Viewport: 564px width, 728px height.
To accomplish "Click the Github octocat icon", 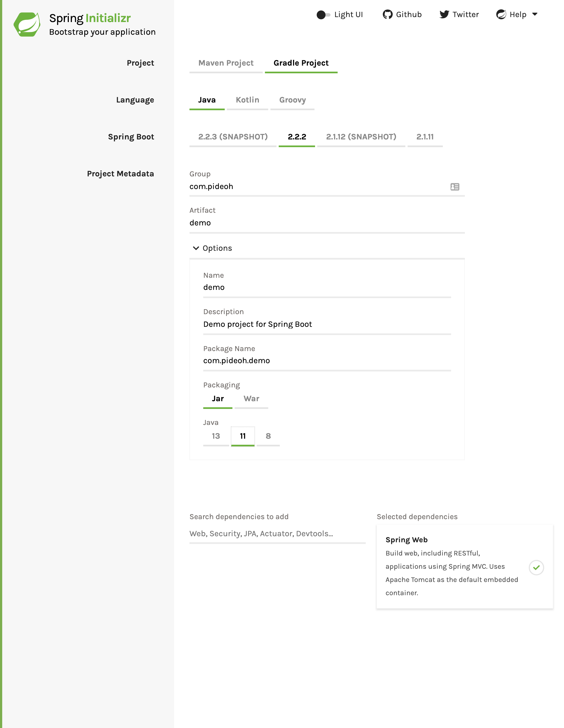I will point(387,14).
